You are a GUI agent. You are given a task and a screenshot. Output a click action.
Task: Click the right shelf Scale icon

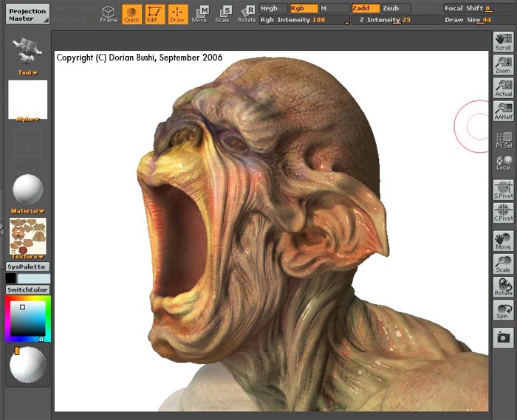click(503, 264)
